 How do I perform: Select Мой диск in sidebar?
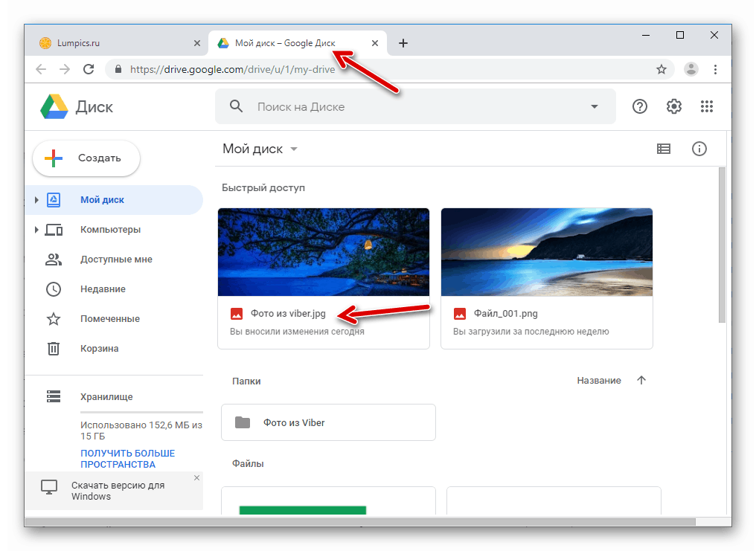[x=115, y=199]
